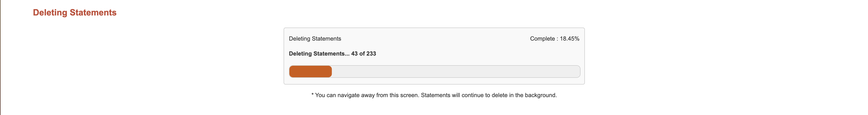The width and height of the screenshot is (868, 115).
Task: Select the 18.45% percentage value
Action: (569, 39)
